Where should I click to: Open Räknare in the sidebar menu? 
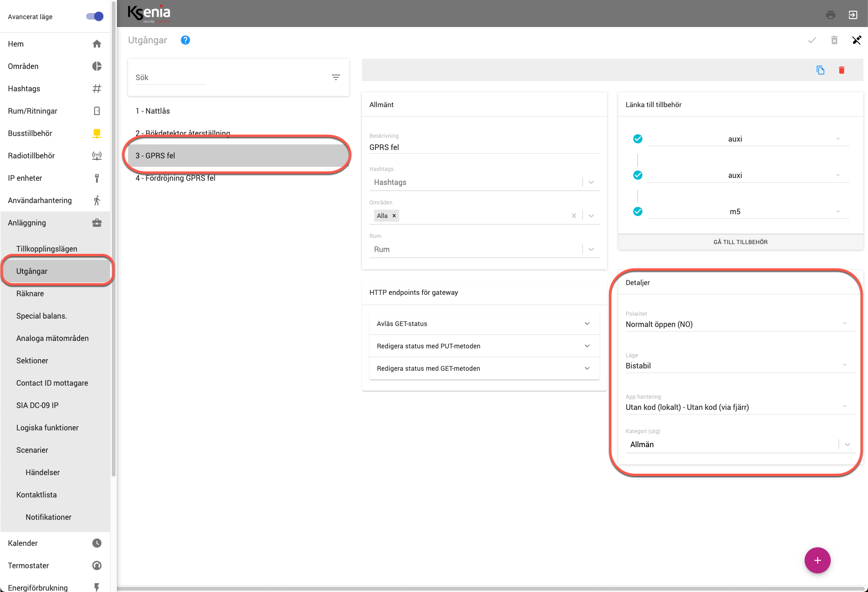[30, 293]
